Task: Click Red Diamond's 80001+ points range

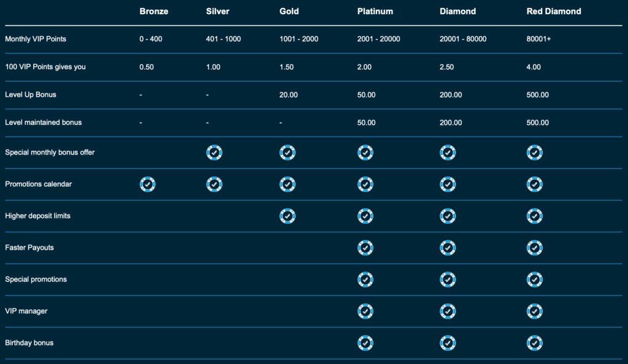Action: click(540, 39)
